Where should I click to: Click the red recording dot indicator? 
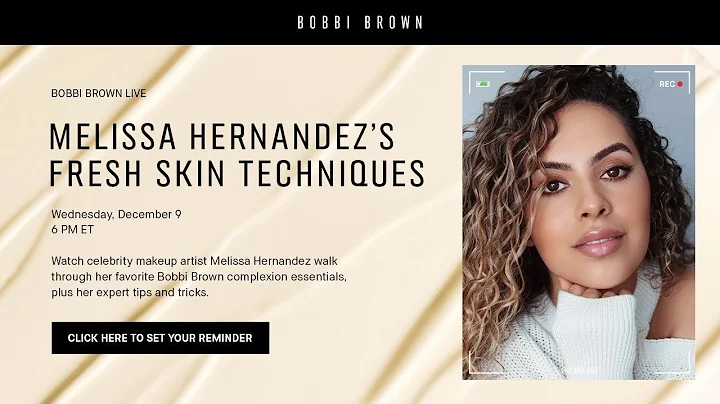(x=680, y=84)
